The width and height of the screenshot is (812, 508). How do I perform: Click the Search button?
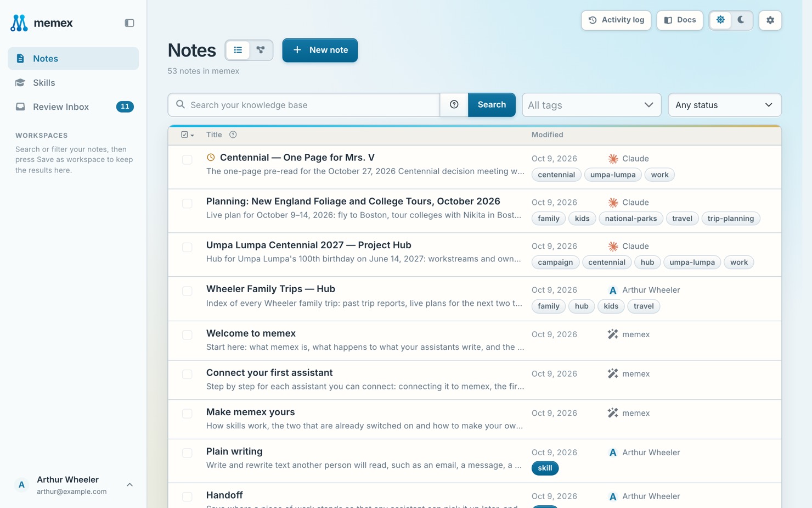(x=492, y=105)
